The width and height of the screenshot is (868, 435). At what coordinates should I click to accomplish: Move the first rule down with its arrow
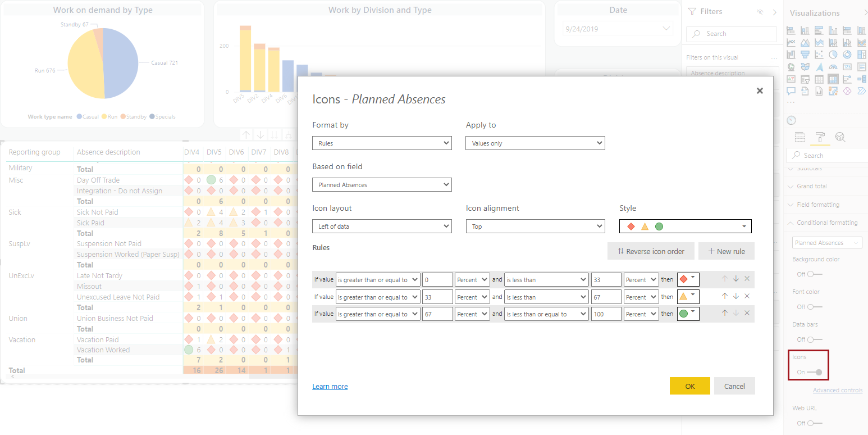click(x=735, y=279)
